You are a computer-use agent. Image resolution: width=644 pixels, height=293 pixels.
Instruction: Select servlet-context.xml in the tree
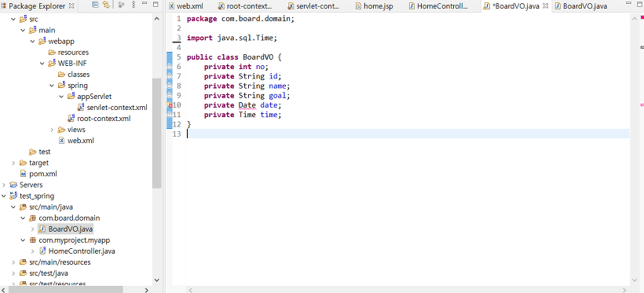112,108
